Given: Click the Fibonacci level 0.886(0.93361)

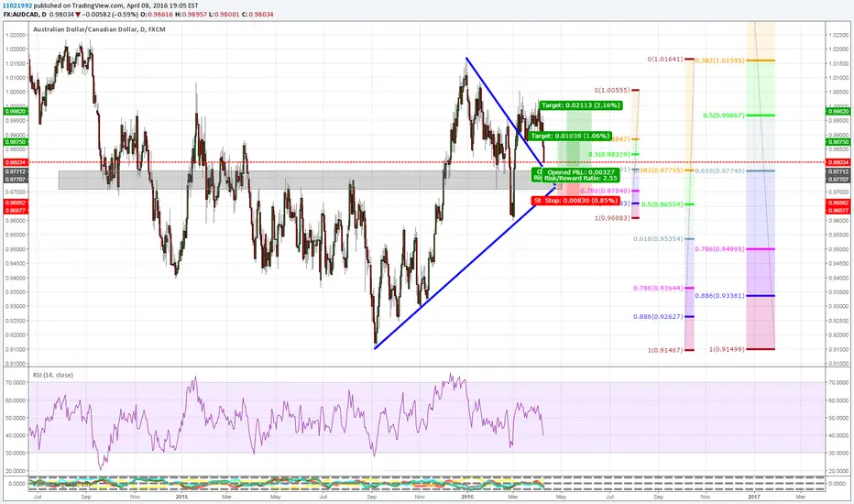Looking at the screenshot, I should pos(720,296).
